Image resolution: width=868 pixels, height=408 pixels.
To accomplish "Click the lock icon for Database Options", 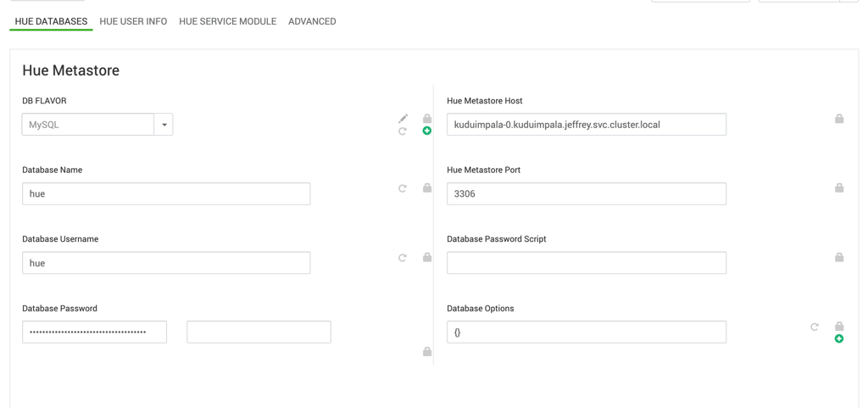I will tap(839, 326).
